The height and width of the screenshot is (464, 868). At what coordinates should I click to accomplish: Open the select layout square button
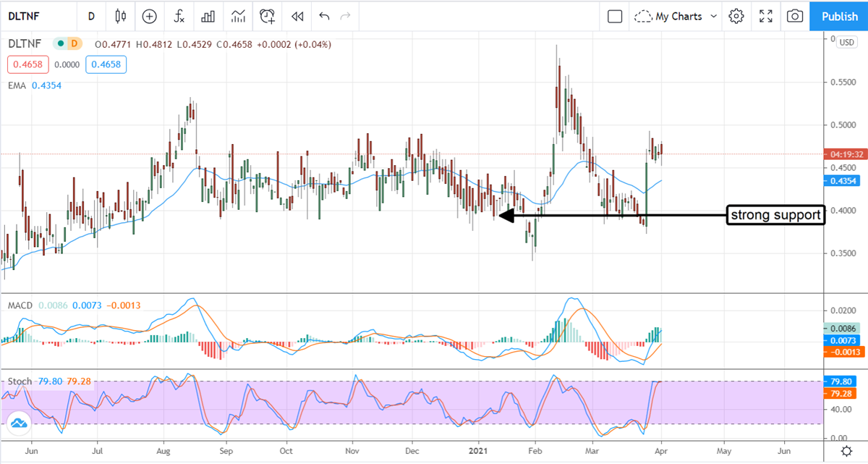pyautogui.click(x=615, y=16)
